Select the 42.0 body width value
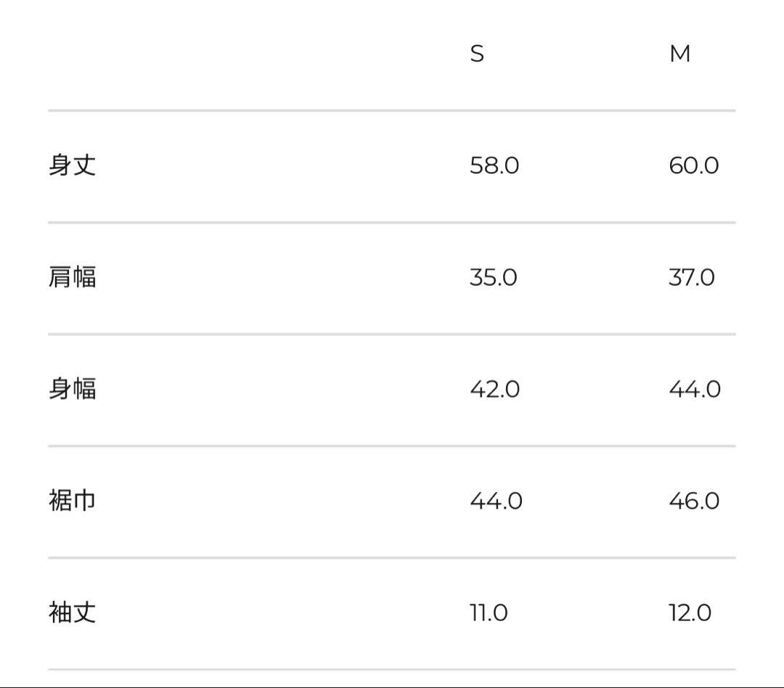The width and height of the screenshot is (784, 688). tap(494, 389)
